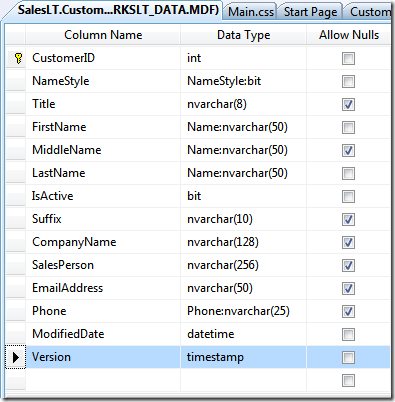Switch to the Main.css tab
Screen dimensions: 395x402
tap(251, 12)
